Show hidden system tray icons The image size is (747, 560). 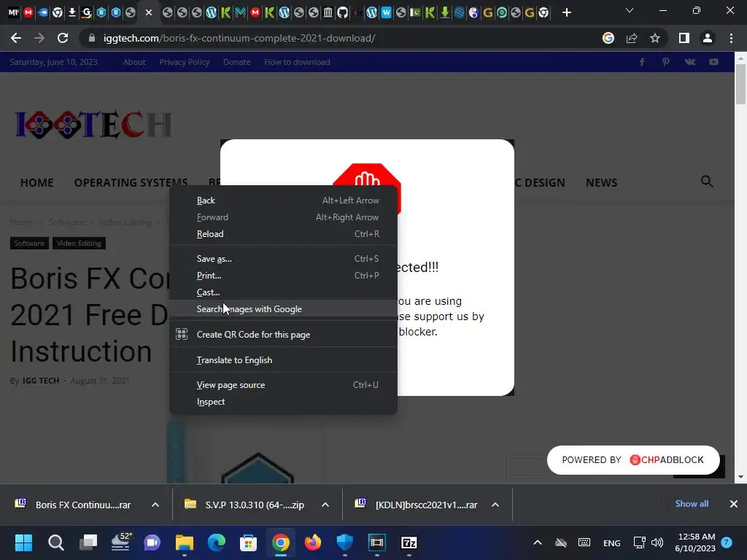pyautogui.click(x=538, y=542)
